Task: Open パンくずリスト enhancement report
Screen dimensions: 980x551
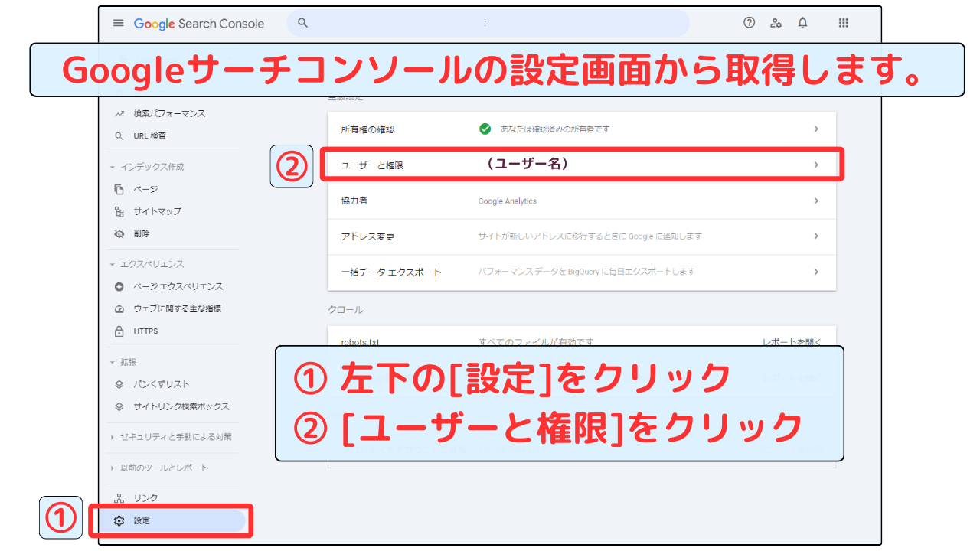Action: [x=161, y=384]
